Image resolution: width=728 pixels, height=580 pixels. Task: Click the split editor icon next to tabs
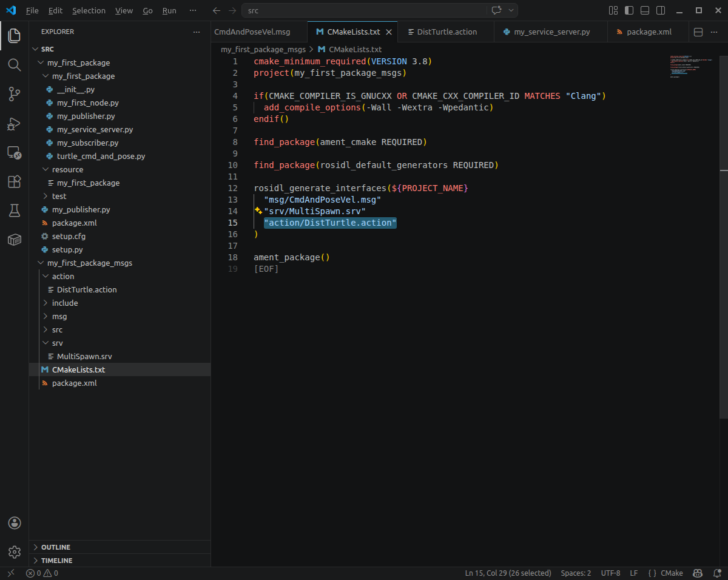[698, 32]
